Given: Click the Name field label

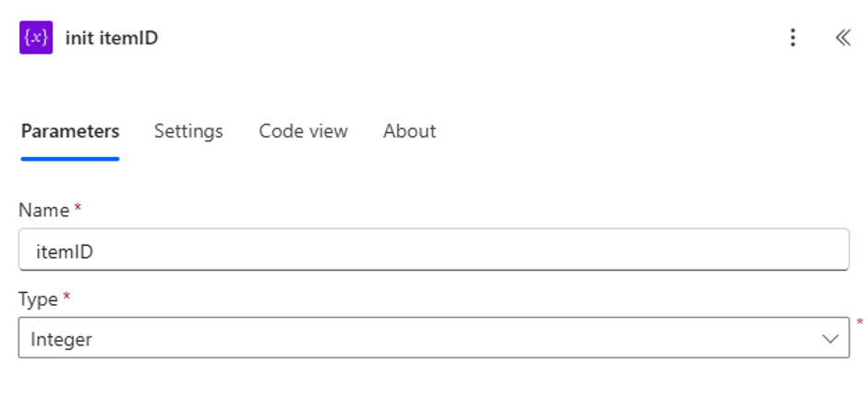Looking at the screenshot, I should pyautogui.click(x=44, y=210).
